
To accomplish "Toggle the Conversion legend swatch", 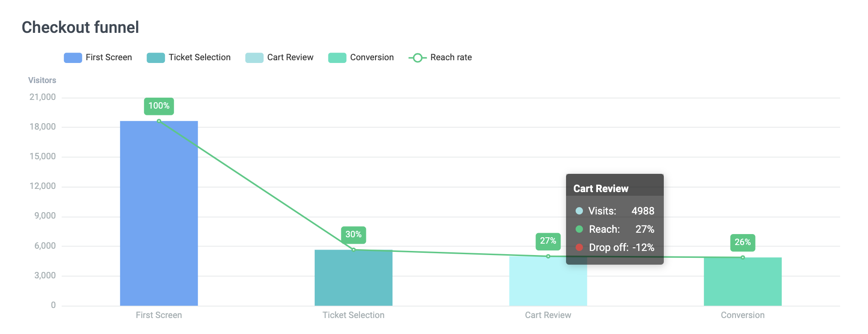I will (337, 57).
